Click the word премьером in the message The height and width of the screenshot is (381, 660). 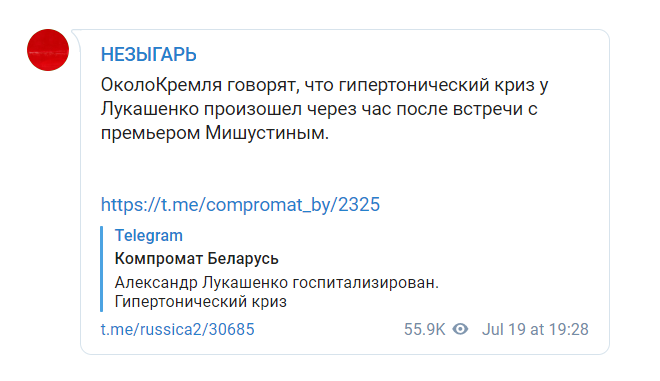[x=151, y=134]
